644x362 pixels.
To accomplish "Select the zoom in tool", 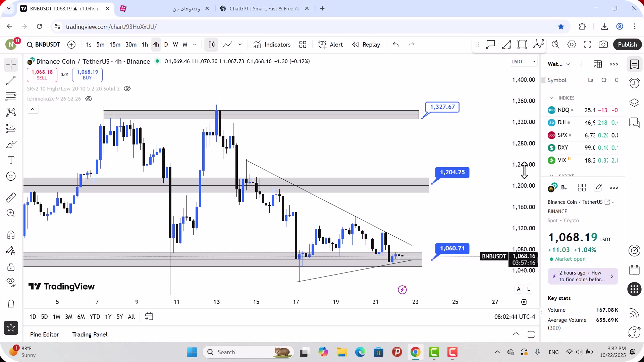I will coord(11,213).
